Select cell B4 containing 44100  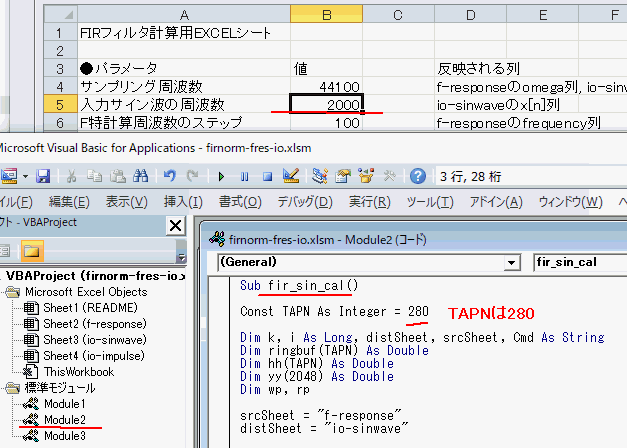coord(326,86)
